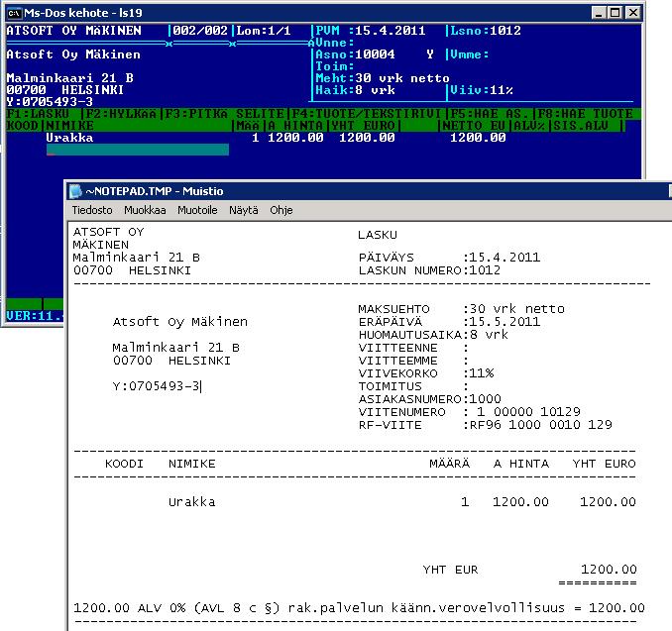Click Lom:1/1 in DOS header
Screen dimensions: 672x631
[x=264, y=31]
